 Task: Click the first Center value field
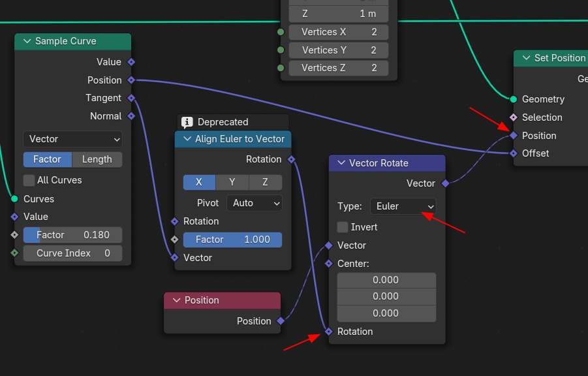pos(386,280)
